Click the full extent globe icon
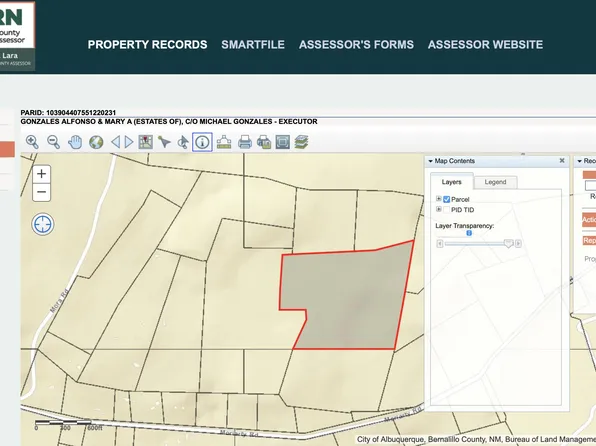The width and height of the screenshot is (596, 446). 96,142
